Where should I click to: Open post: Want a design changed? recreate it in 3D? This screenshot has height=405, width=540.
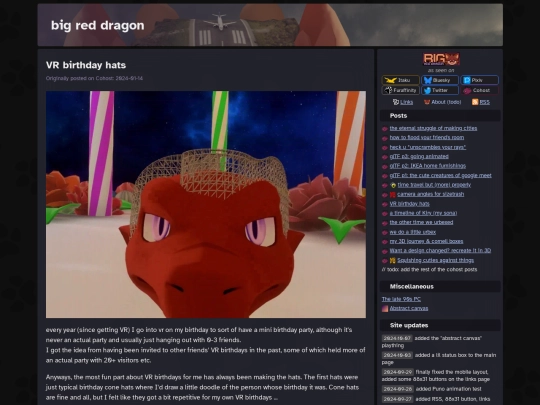[440, 251]
